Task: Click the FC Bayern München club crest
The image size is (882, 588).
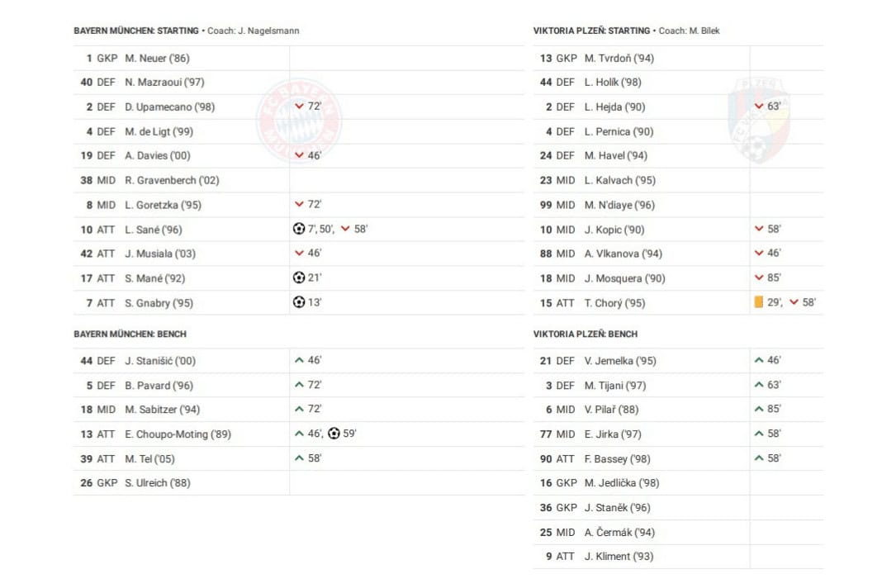Action: point(298,121)
